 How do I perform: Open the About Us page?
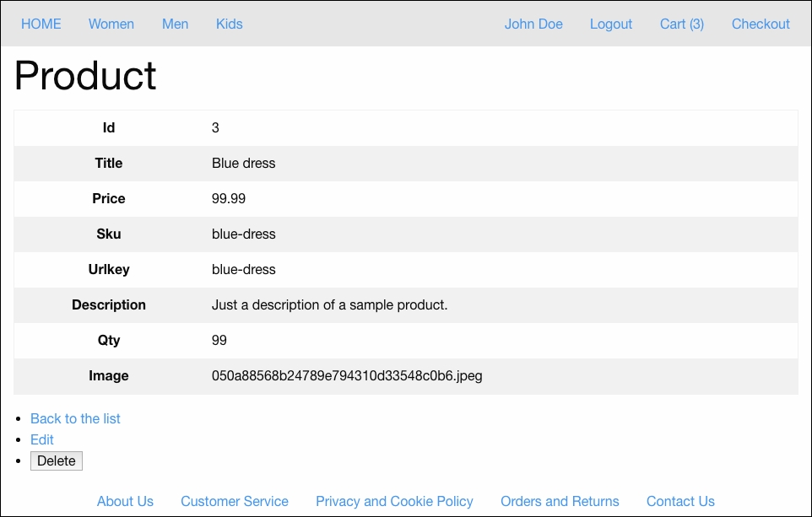pos(125,501)
